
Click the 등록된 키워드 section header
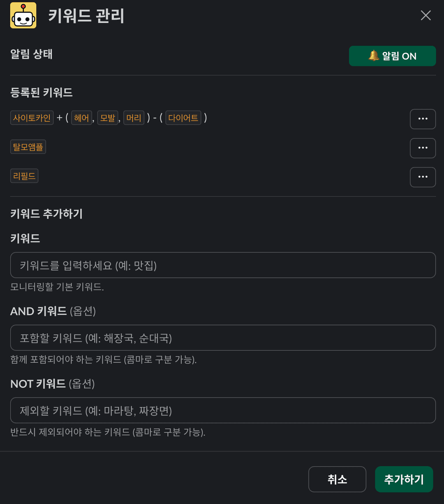click(x=41, y=93)
